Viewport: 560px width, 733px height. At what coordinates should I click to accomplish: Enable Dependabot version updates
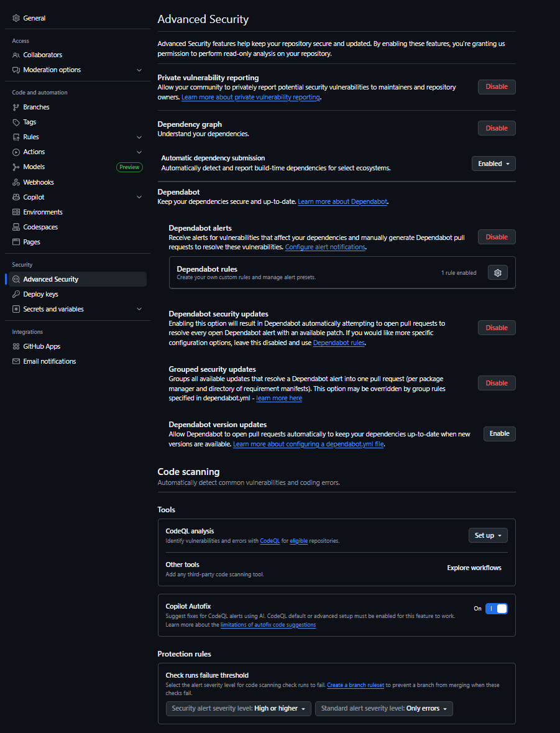coord(499,434)
